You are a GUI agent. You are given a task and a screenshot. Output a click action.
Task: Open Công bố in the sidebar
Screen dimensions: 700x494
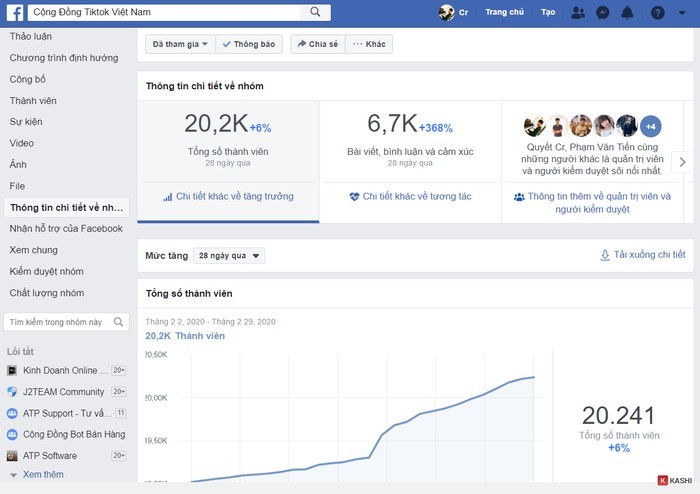tap(28, 79)
